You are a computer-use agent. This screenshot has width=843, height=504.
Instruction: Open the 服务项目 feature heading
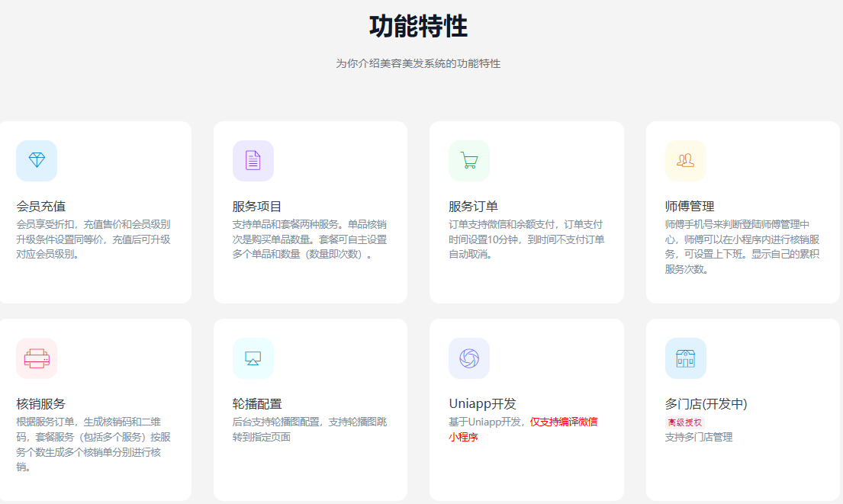pyautogui.click(x=257, y=206)
